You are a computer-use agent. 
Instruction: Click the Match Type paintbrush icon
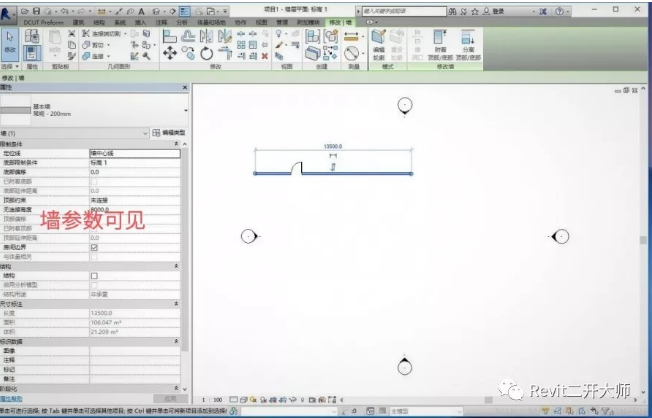(72, 56)
